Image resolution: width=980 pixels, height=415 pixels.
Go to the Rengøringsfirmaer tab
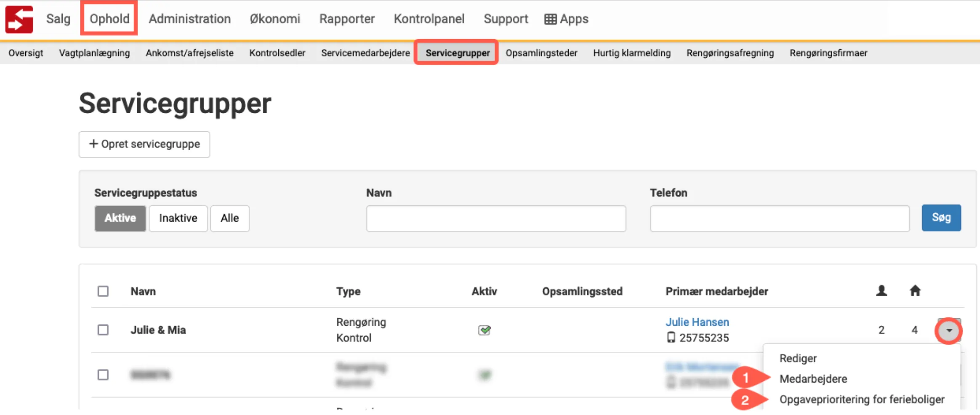[x=828, y=53]
